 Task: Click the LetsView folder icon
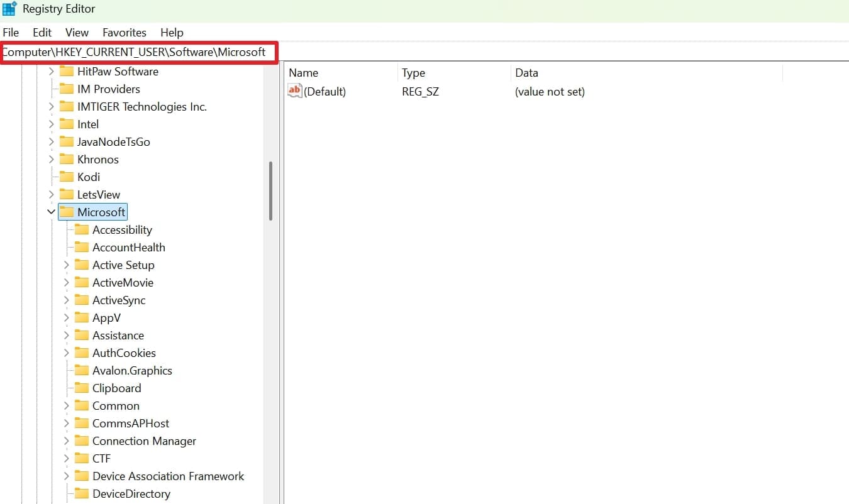(67, 194)
